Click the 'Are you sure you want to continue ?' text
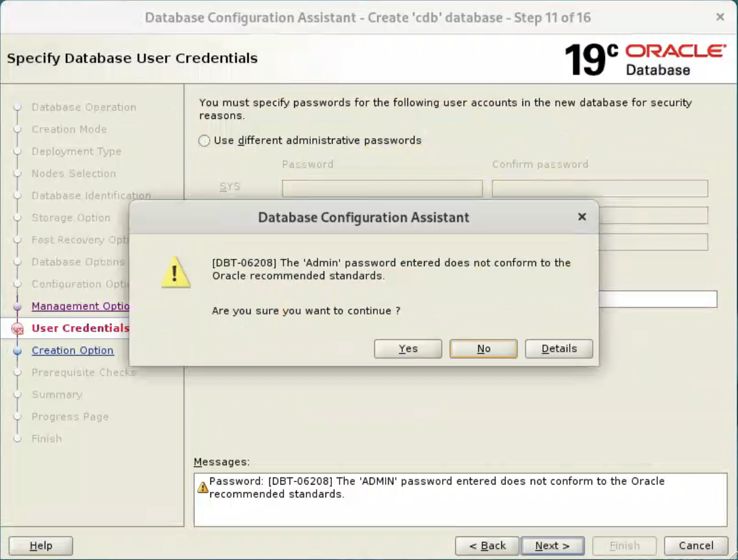 coord(306,311)
